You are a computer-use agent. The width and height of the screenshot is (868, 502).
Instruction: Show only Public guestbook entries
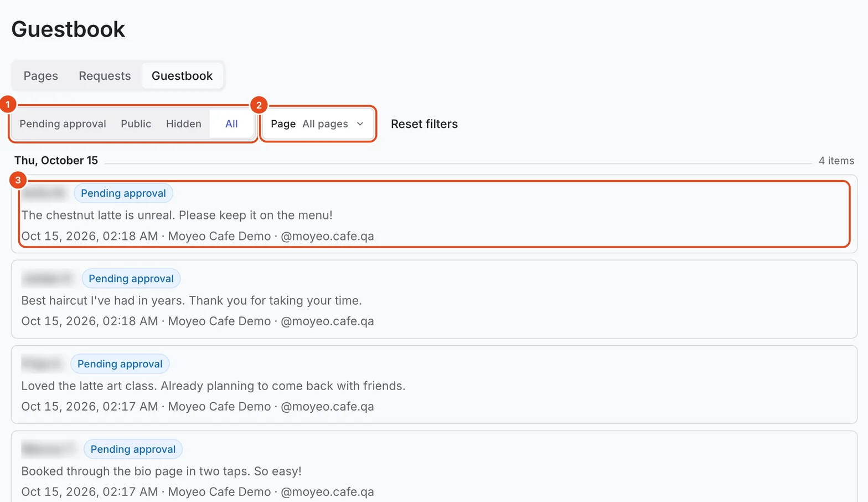pyautogui.click(x=136, y=124)
